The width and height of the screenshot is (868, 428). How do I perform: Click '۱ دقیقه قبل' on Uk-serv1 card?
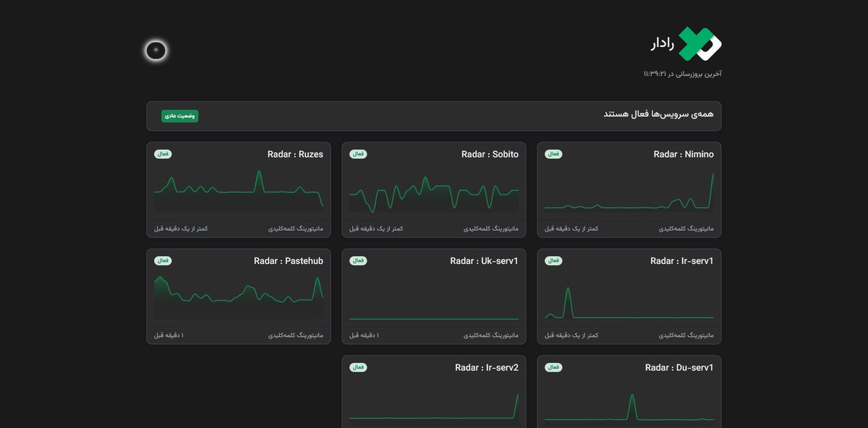(x=364, y=335)
